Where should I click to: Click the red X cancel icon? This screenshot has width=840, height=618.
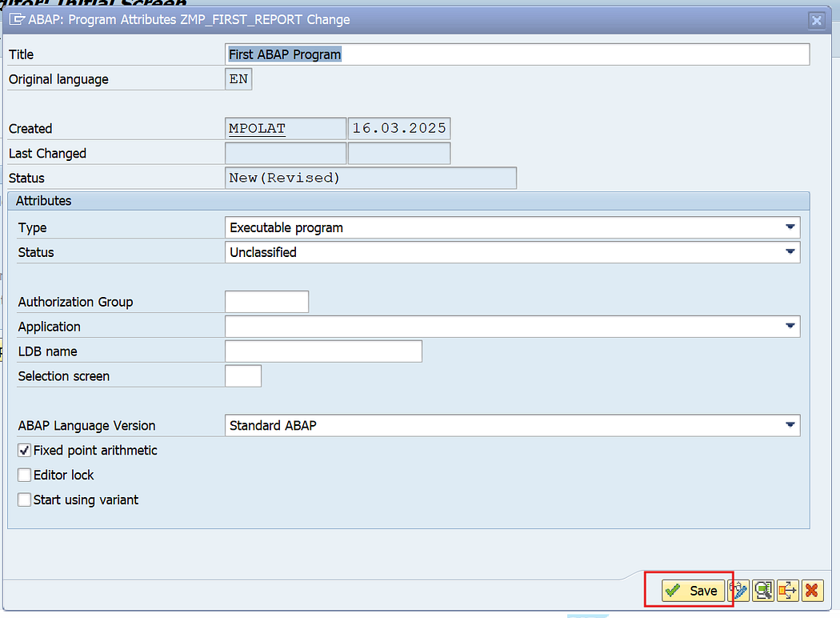click(812, 590)
